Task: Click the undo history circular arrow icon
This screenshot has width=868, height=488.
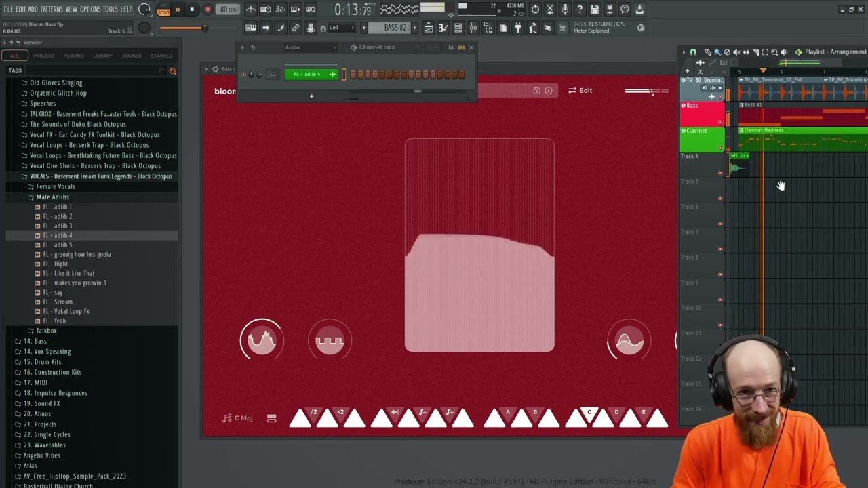Action: [x=535, y=9]
